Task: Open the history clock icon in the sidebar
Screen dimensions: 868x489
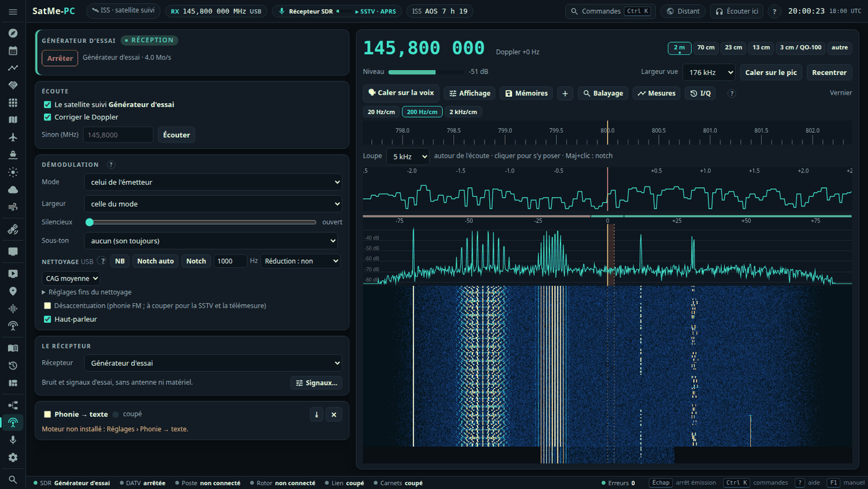Action: pyautogui.click(x=13, y=366)
